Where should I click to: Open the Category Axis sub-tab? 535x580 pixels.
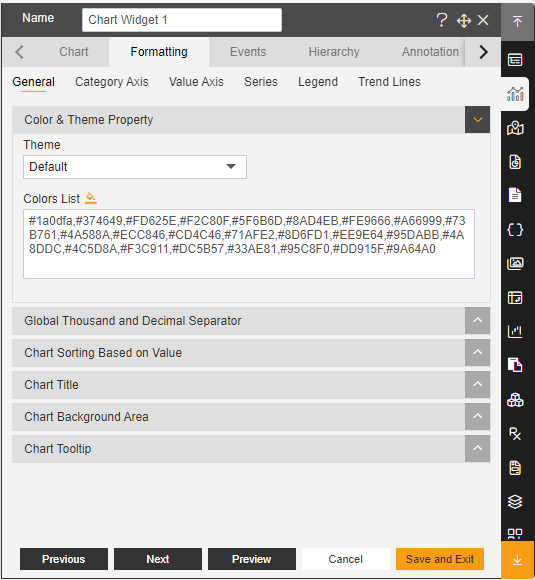(x=112, y=82)
